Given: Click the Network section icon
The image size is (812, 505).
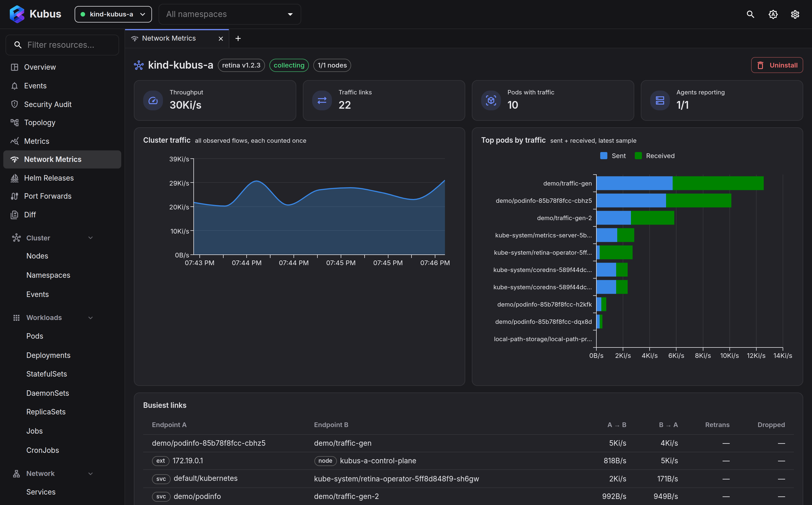Looking at the screenshot, I should point(16,474).
